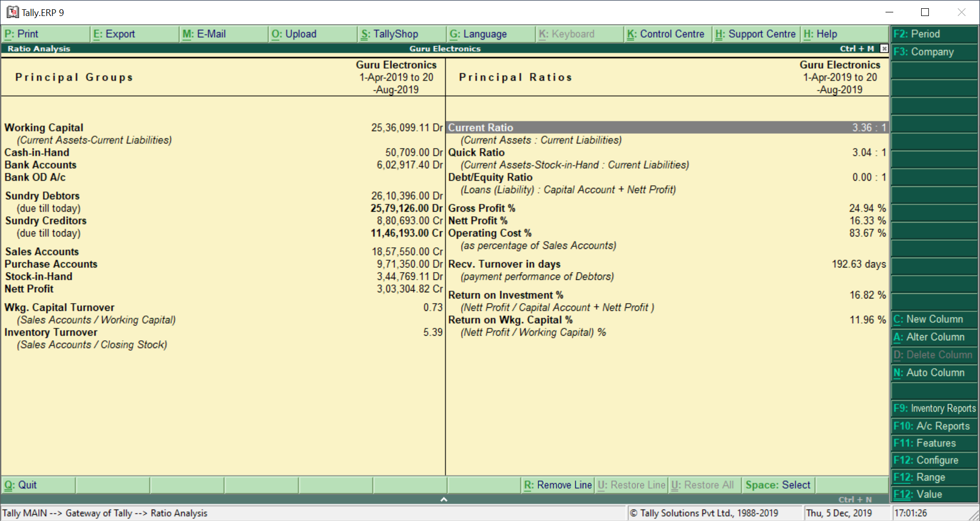Select Return on Investment % row
980x521 pixels.
point(667,295)
